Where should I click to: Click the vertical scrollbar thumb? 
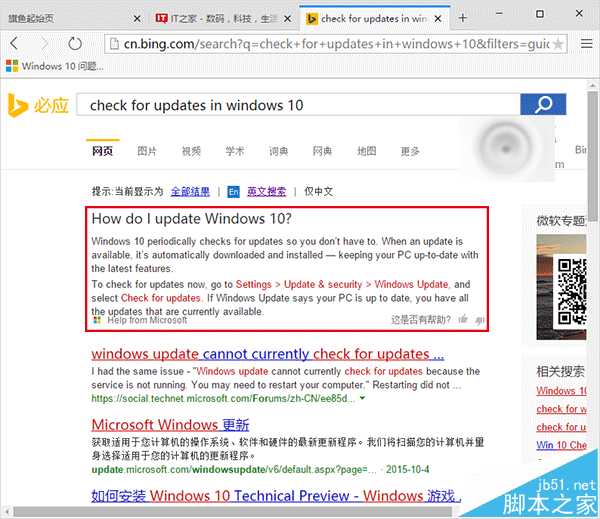(592, 156)
